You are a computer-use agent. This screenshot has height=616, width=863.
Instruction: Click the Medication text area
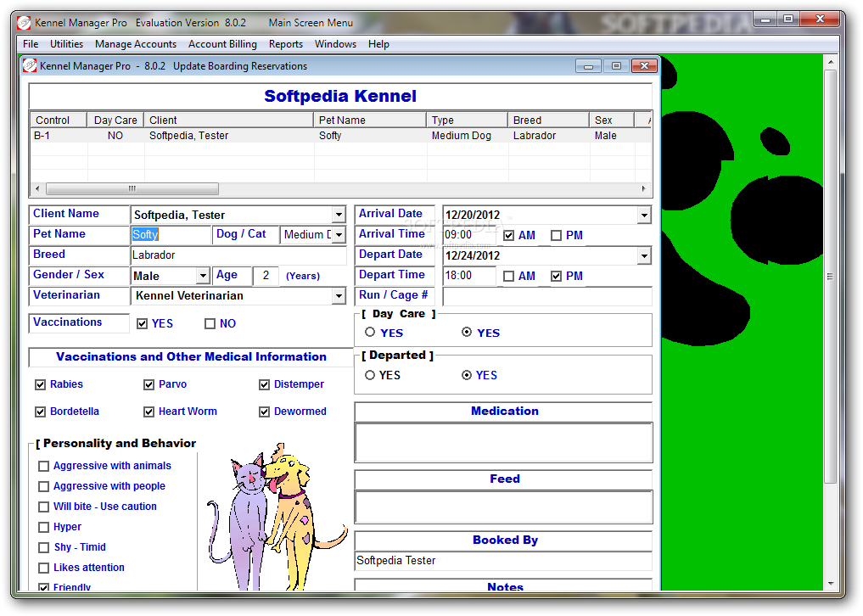click(x=503, y=443)
